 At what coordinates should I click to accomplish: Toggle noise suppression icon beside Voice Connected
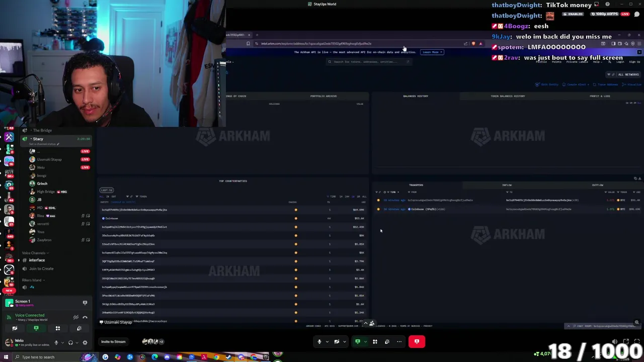[75, 317]
